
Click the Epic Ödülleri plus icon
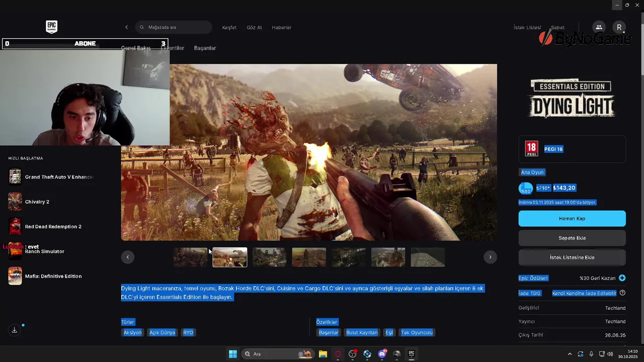pos(622,278)
